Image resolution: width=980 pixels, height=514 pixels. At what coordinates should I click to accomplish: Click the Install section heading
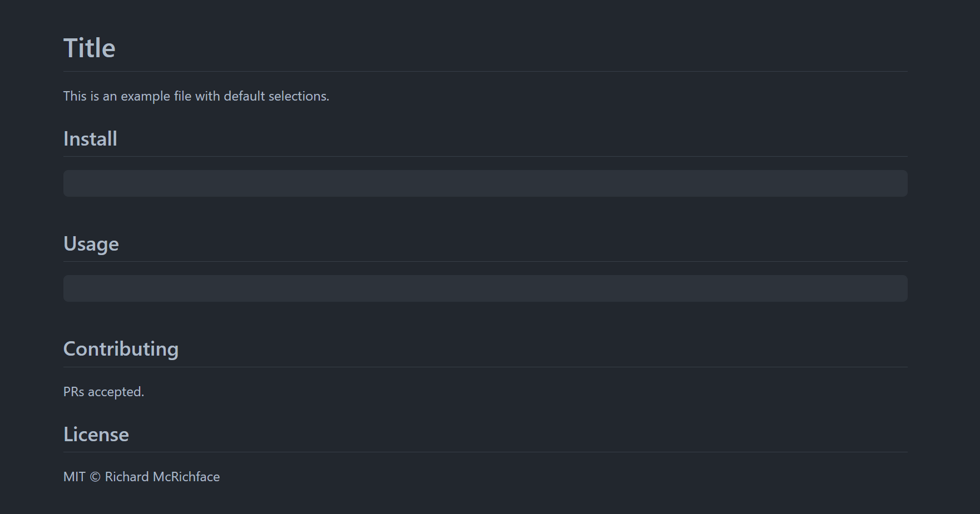pos(90,139)
